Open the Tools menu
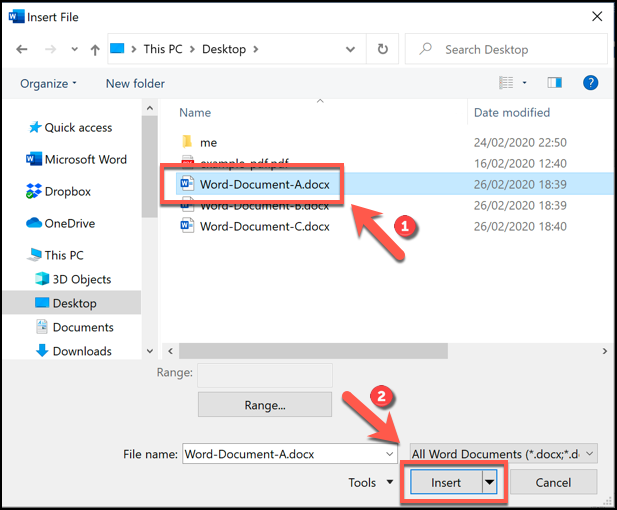The width and height of the screenshot is (617, 510). (370, 482)
